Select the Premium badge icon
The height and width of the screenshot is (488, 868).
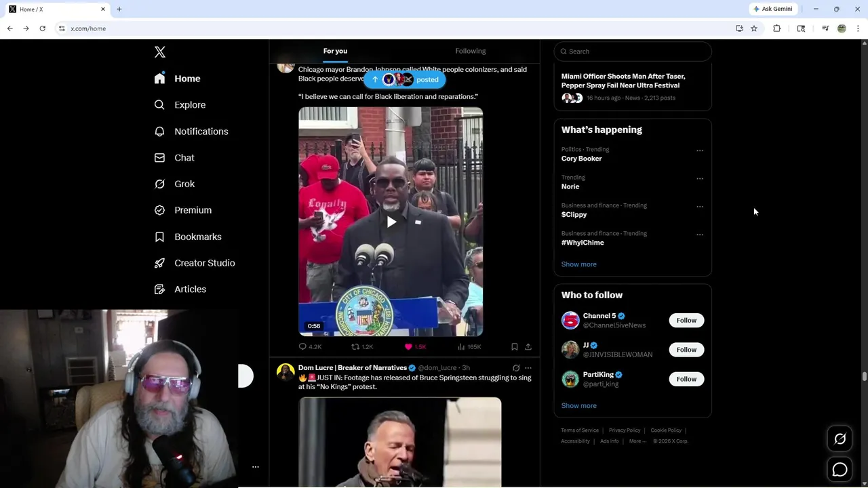click(x=159, y=210)
